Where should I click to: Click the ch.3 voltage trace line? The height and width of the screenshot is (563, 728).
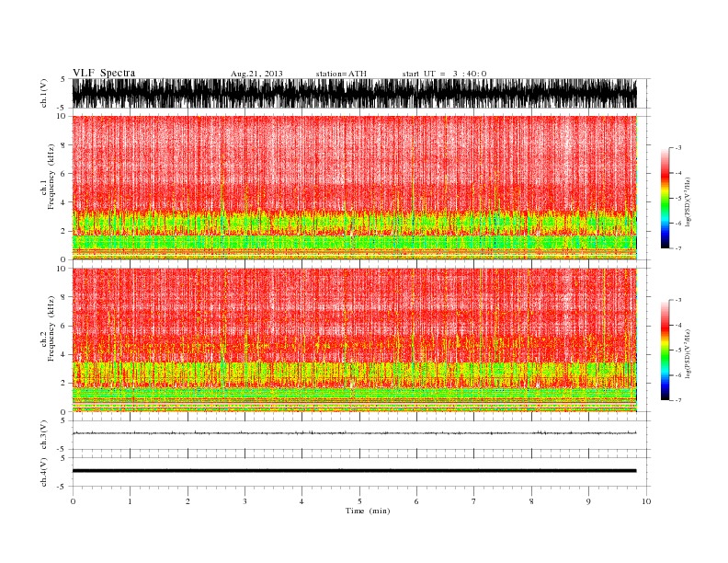[355, 433]
